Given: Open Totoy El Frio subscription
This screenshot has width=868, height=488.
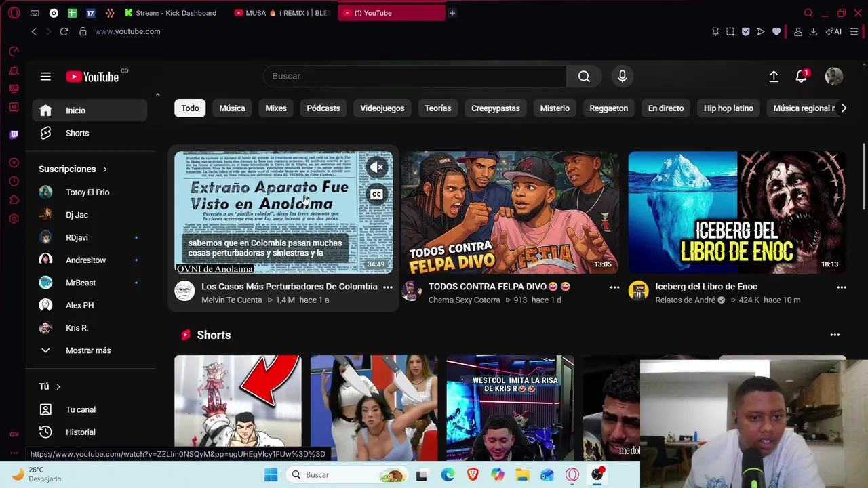Looking at the screenshot, I should tap(90, 192).
